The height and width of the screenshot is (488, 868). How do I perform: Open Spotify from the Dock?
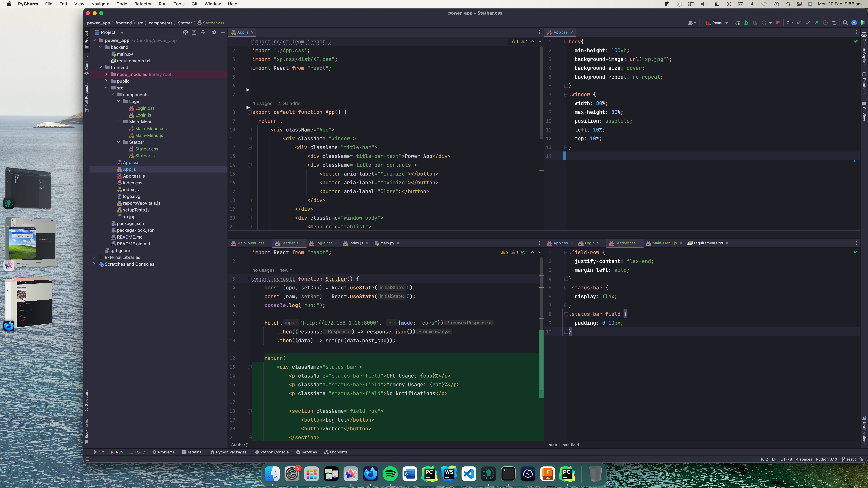tap(390, 474)
